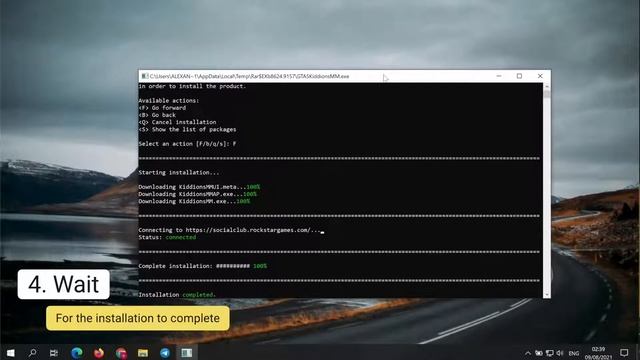This screenshot has width=640, height=360.
Task: Select the active console app in taskbar
Action: coord(187,353)
